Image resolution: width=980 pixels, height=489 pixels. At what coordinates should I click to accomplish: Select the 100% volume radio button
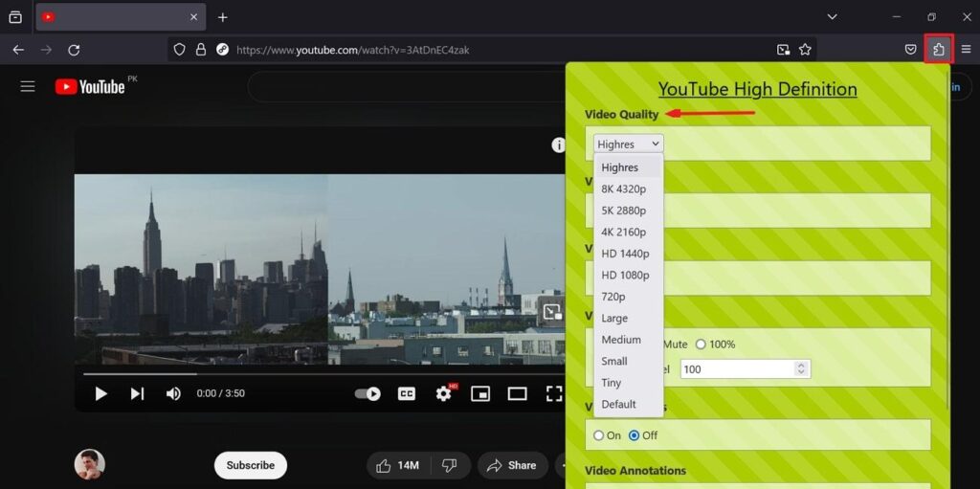point(701,344)
